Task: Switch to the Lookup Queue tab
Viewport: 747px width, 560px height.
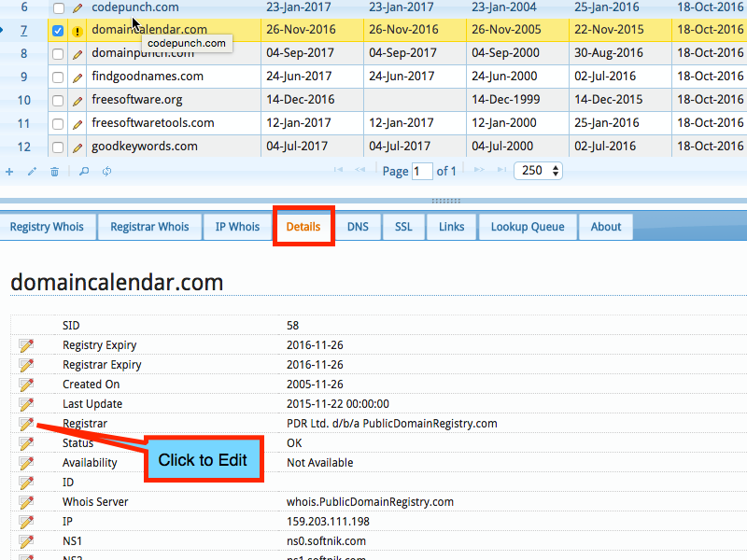Action: 528,227
